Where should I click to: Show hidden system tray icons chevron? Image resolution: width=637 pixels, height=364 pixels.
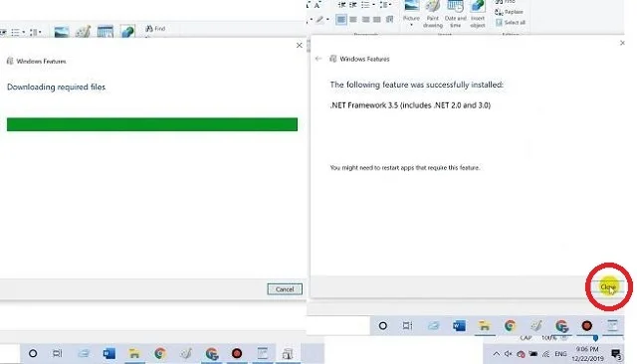click(x=497, y=354)
